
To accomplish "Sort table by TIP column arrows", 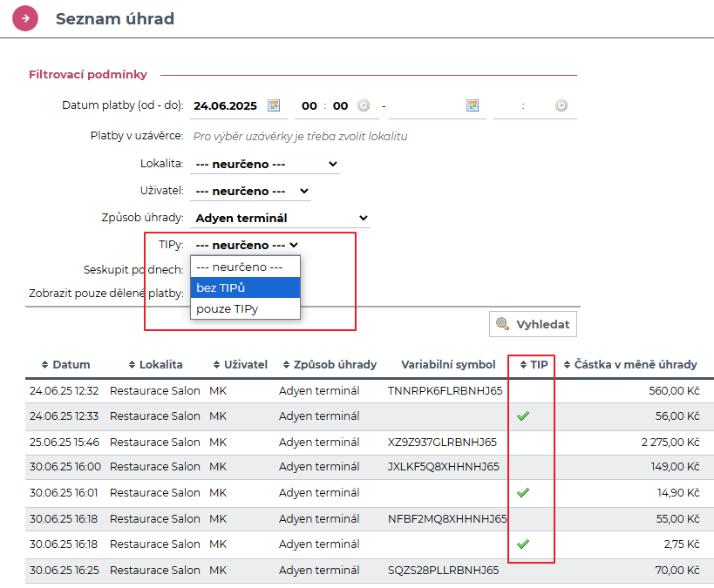I will [523, 364].
